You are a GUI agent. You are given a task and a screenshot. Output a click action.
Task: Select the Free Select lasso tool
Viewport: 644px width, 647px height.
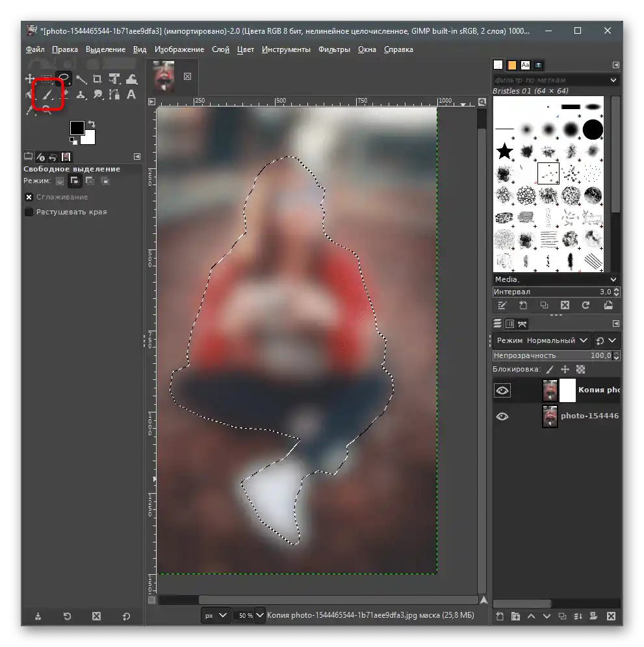coord(64,79)
